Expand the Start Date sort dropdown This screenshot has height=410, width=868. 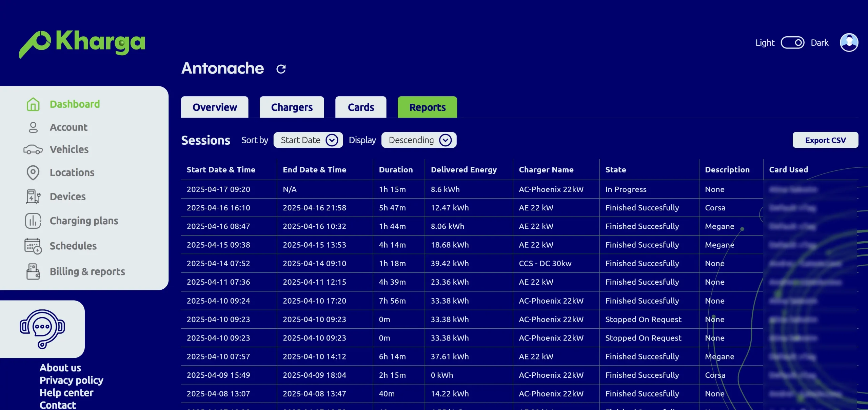[x=308, y=140]
